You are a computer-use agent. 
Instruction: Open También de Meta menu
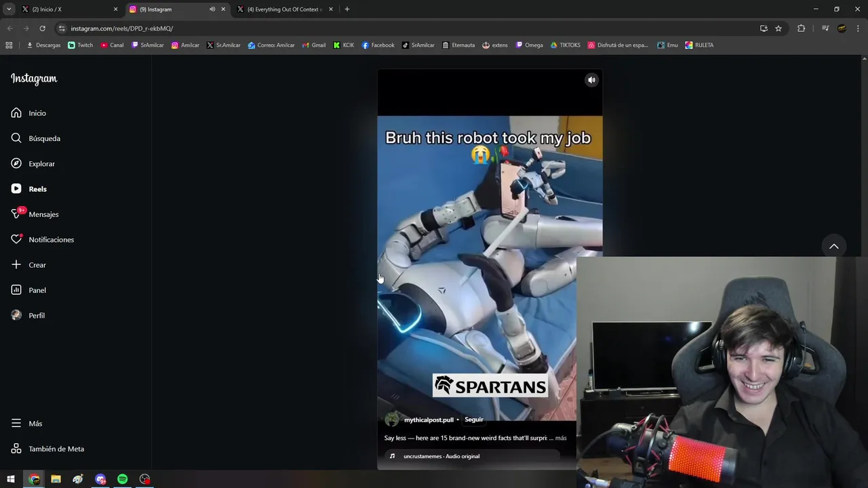(47, 449)
